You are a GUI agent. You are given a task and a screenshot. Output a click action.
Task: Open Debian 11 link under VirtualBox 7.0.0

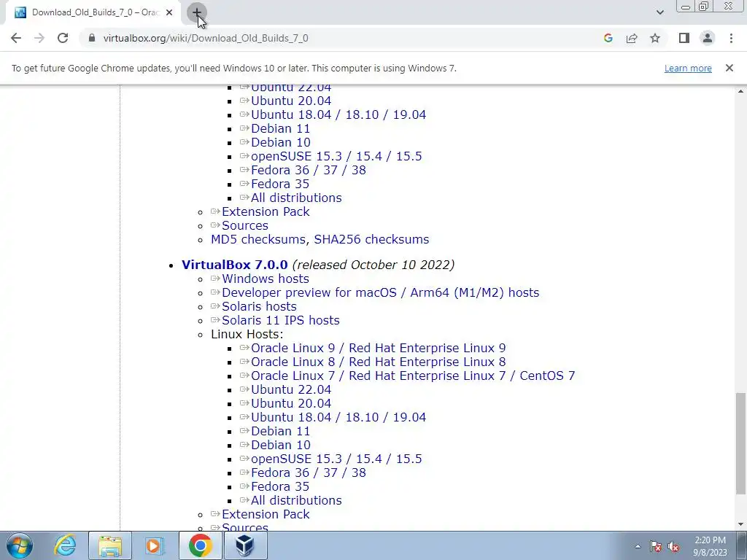[x=280, y=431]
